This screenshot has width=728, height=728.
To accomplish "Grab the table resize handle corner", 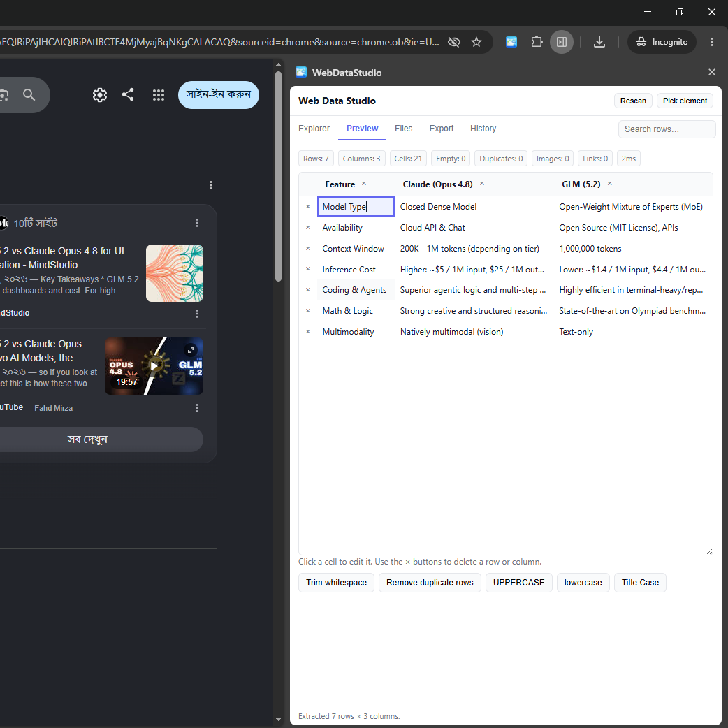I will coord(709,551).
